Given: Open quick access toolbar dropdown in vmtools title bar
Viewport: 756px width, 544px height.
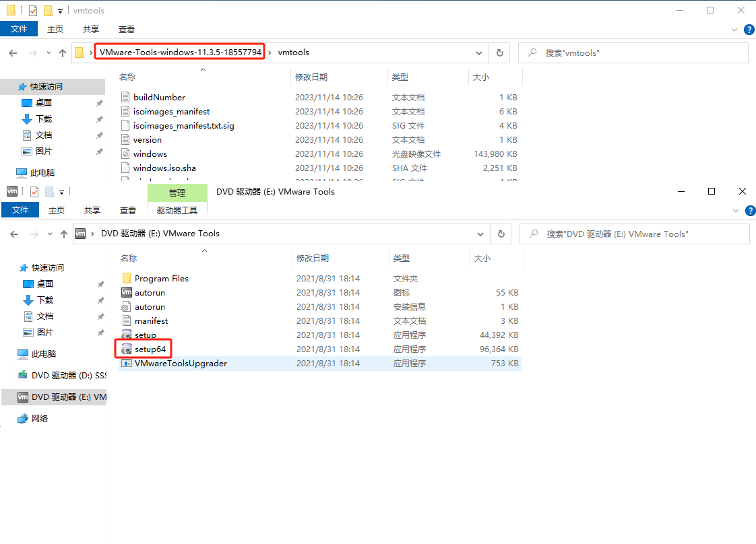Looking at the screenshot, I should coord(60,11).
